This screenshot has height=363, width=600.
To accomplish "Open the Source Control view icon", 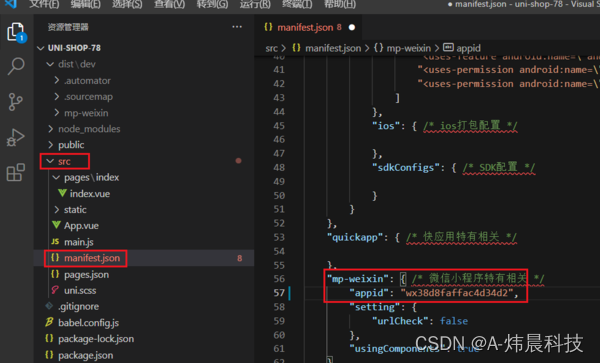I will (x=16, y=102).
